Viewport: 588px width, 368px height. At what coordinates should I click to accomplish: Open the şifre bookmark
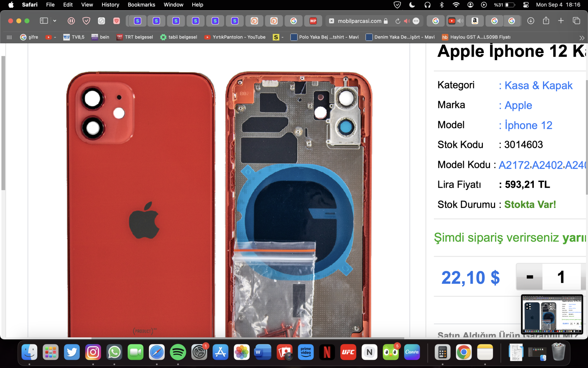(x=29, y=37)
